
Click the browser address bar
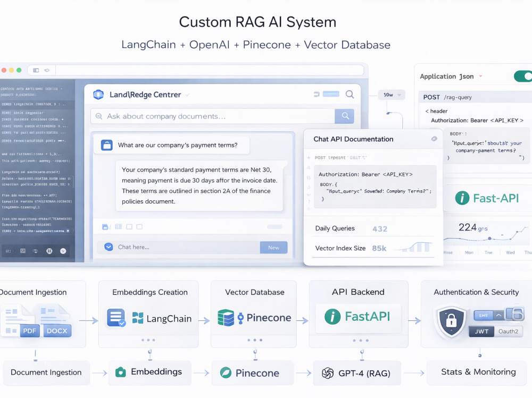point(209,70)
